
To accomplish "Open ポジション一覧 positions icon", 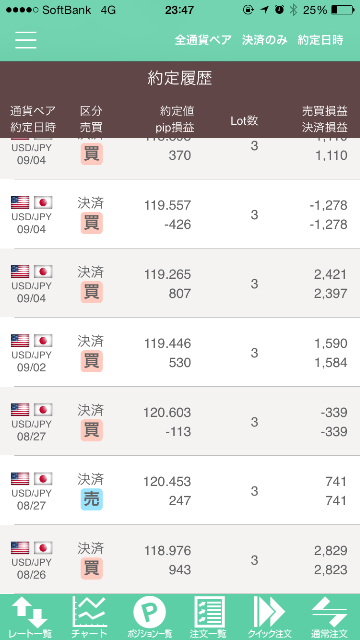I will (149, 617).
